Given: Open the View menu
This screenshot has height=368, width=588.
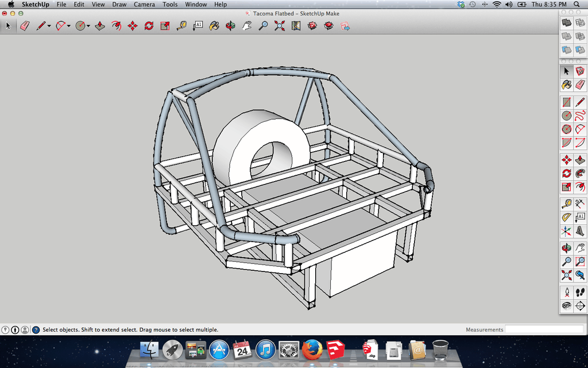Looking at the screenshot, I should click(x=98, y=5).
